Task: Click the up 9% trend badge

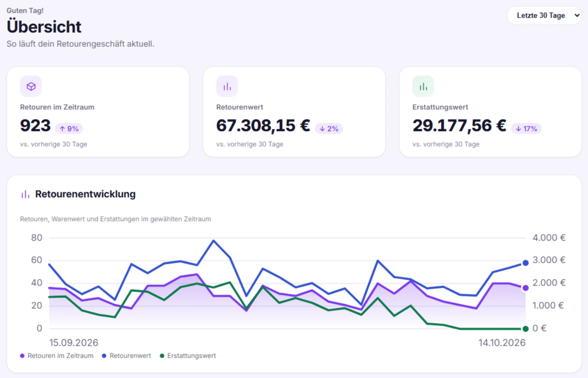Action: (x=69, y=129)
